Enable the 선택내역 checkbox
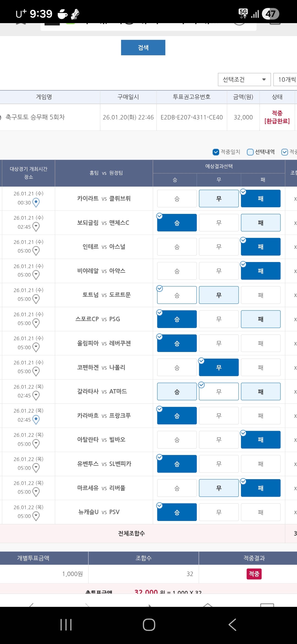 [x=250, y=152]
